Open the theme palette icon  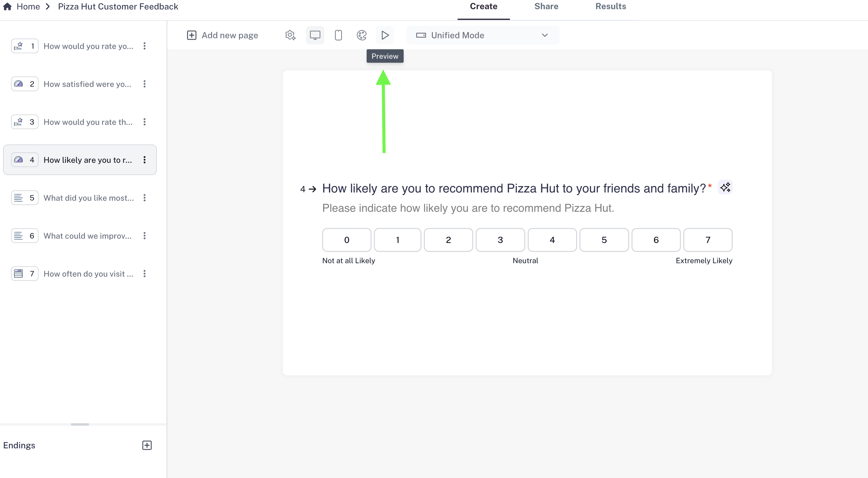(x=361, y=35)
